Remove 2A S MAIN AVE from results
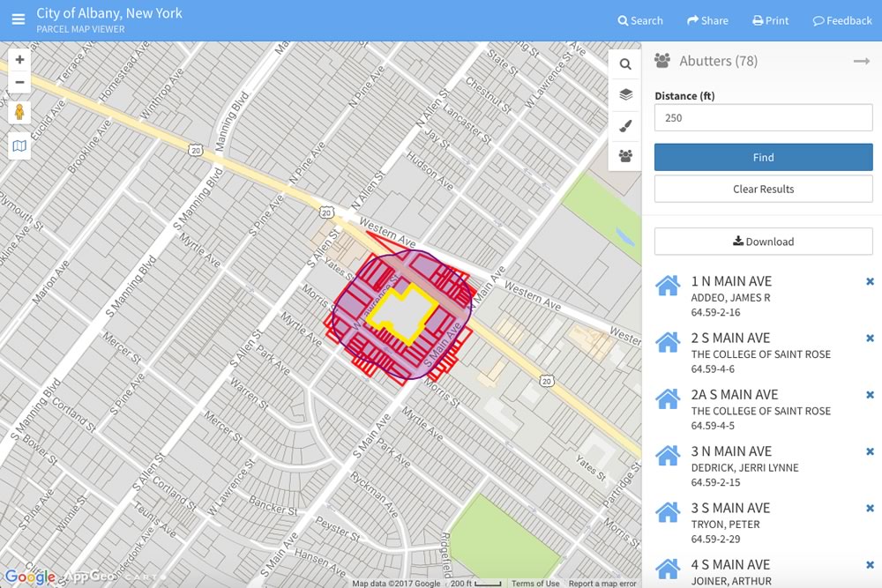This screenshot has height=588, width=882. (x=870, y=395)
